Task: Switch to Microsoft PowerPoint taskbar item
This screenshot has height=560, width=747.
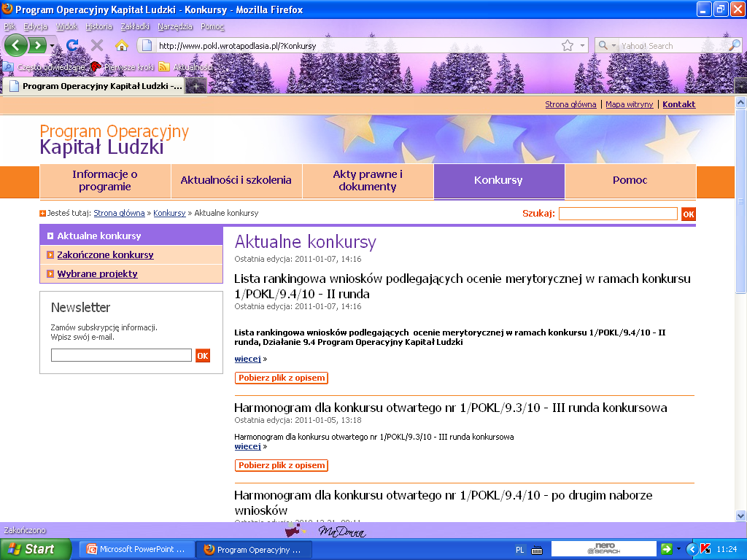Action: [x=136, y=549]
